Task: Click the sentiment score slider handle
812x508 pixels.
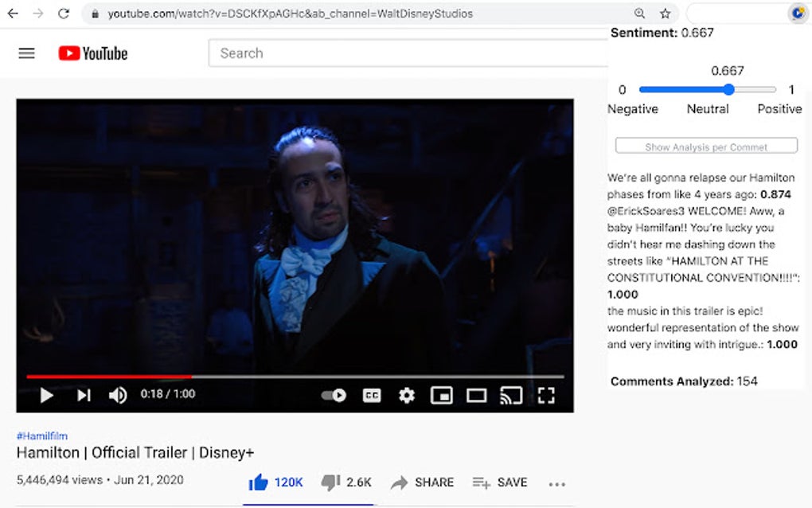Action: pyautogui.click(x=729, y=89)
